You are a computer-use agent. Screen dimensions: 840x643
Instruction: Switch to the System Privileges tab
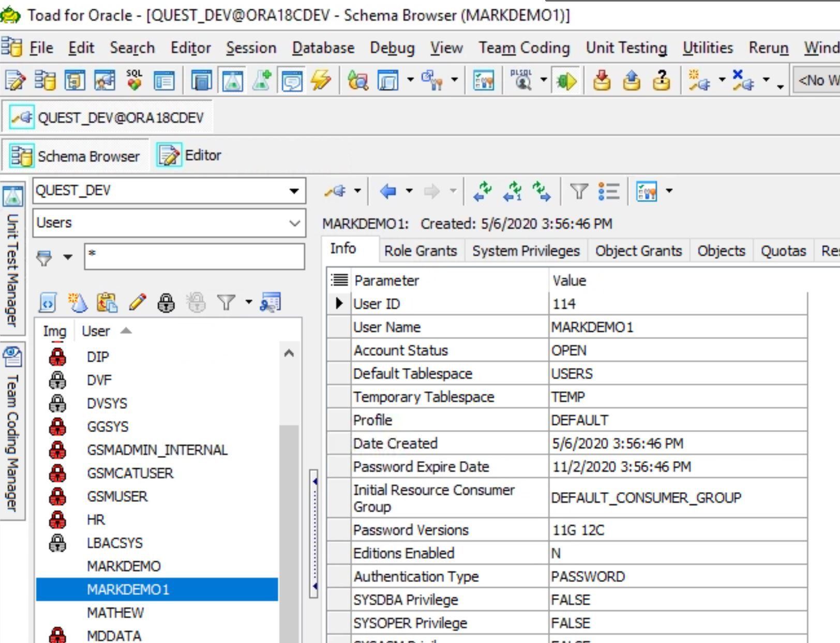coord(526,251)
